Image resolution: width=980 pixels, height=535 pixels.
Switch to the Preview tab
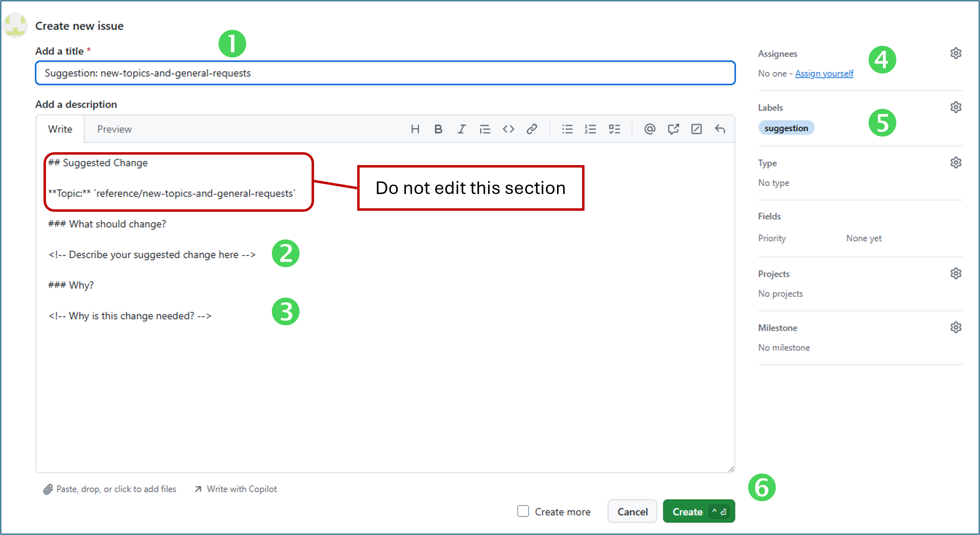pos(115,129)
